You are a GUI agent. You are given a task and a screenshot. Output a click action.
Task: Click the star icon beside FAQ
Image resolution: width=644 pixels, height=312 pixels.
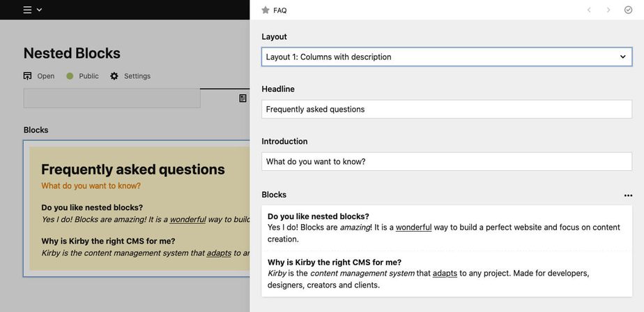coord(266,10)
